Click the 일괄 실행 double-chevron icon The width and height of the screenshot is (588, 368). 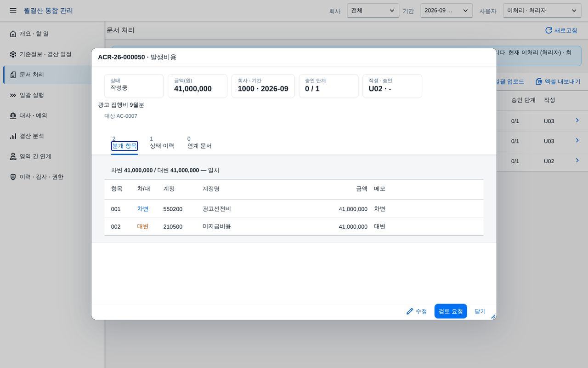pos(13,95)
